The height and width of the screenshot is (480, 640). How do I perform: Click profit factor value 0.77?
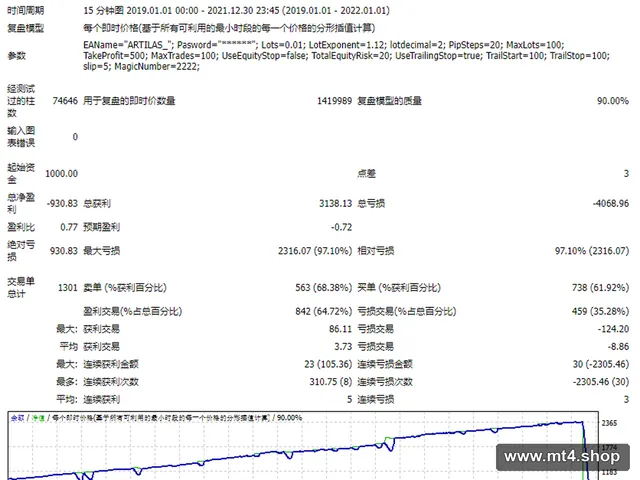[x=69, y=227]
